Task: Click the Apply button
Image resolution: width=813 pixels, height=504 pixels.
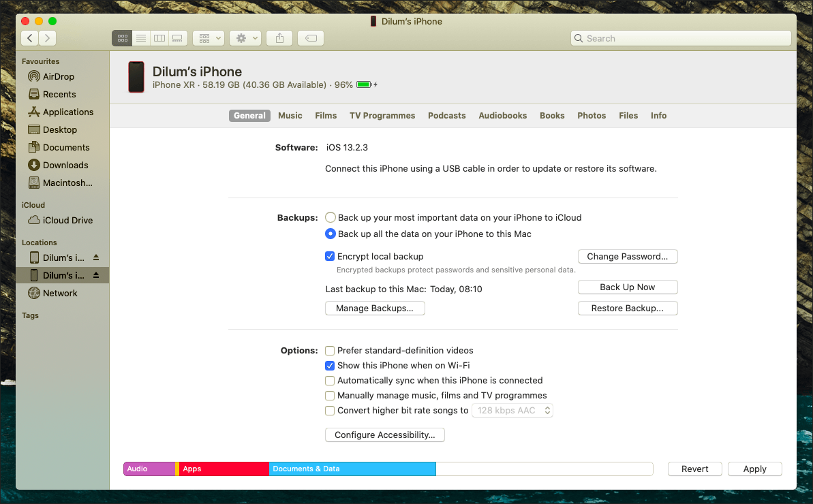Action: coord(754,469)
